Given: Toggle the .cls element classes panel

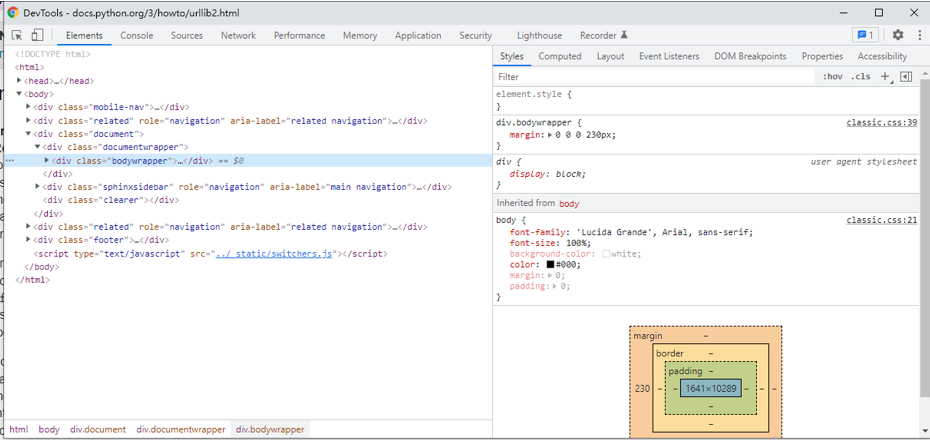Looking at the screenshot, I should coord(860,77).
